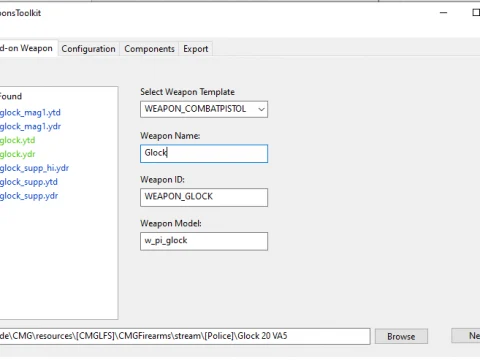The width and height of the screenshot is (480, 360).
Task: Click the Weapon Model field w_pi_glock
Action: click(x=204, y=241)
